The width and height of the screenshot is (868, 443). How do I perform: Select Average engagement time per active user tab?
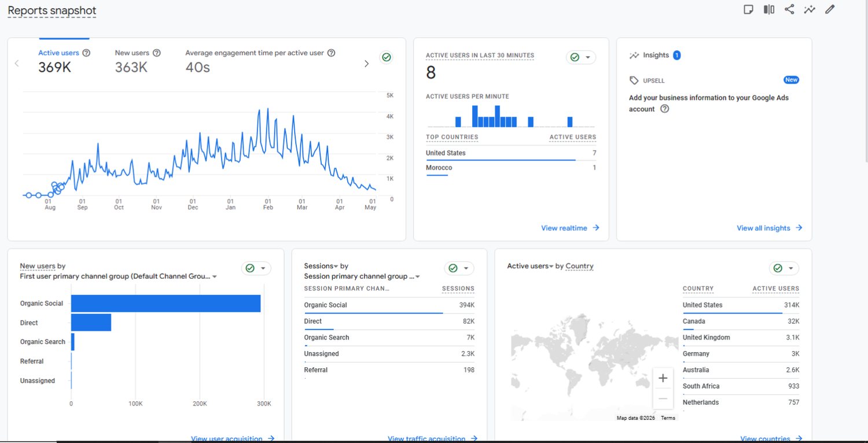coord(260,60)
